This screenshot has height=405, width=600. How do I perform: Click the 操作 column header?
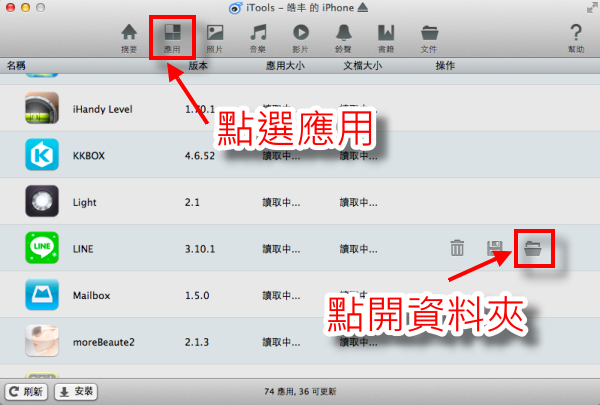coord(445,66)
